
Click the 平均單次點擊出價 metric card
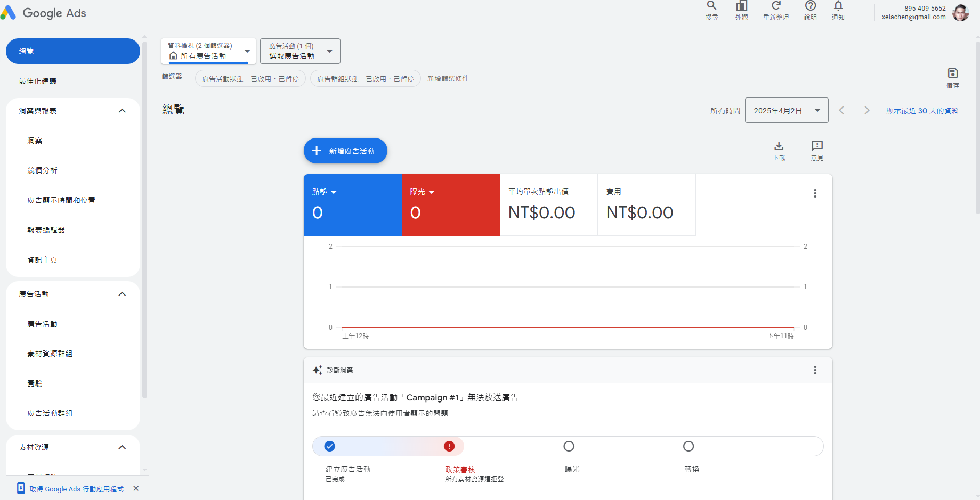[549, 205]
